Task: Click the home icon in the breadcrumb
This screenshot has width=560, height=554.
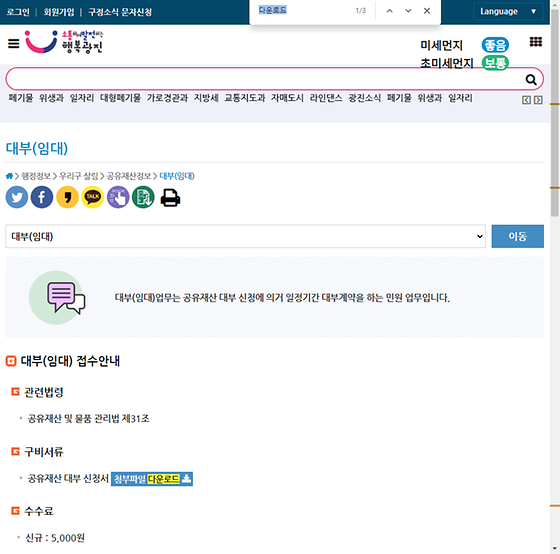Action: coord(9,176)
